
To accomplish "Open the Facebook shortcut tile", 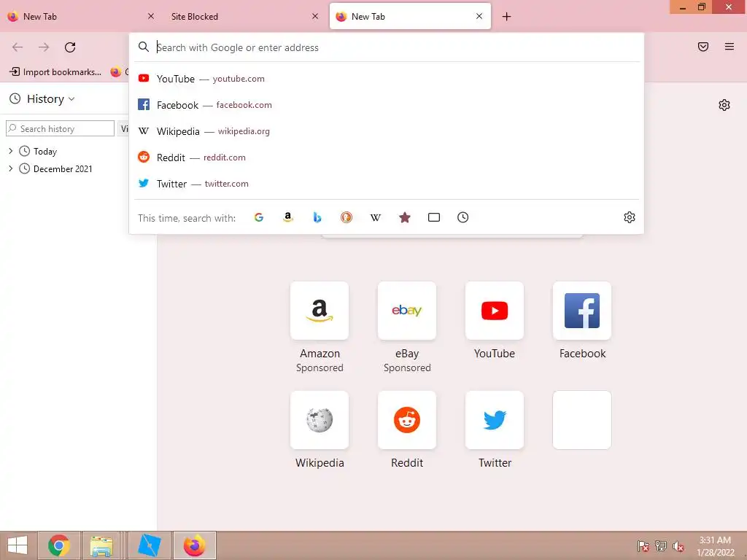I will (582, 311).
